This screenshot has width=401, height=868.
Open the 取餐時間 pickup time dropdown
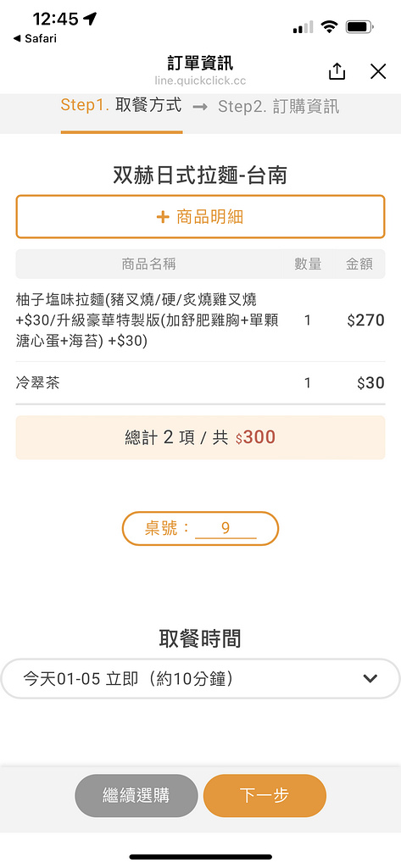[x=200, y=678]
